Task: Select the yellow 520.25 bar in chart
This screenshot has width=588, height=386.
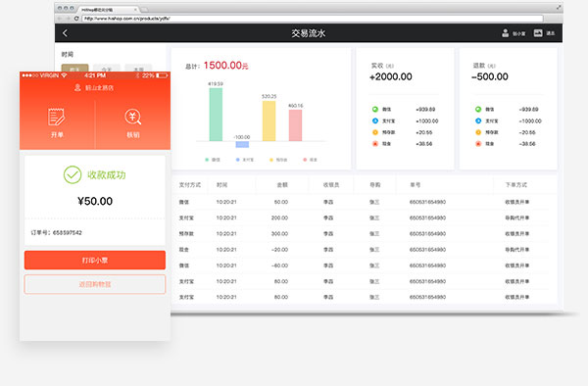Action: (x=269, y=121)
